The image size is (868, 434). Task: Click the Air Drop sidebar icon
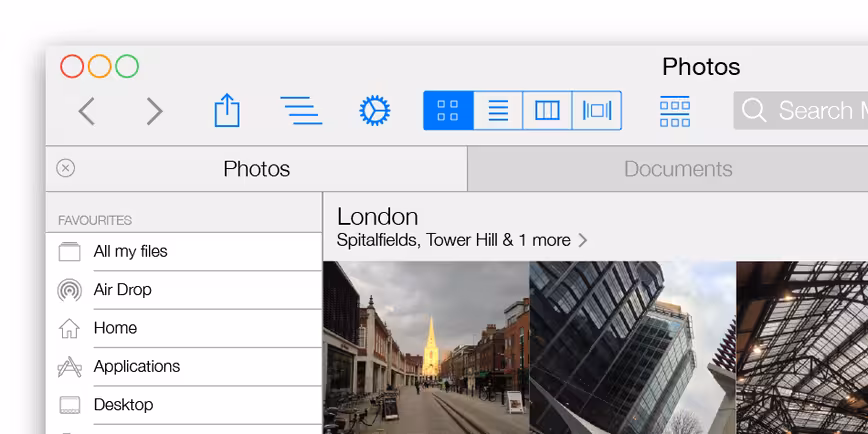[x=70, y=290]
